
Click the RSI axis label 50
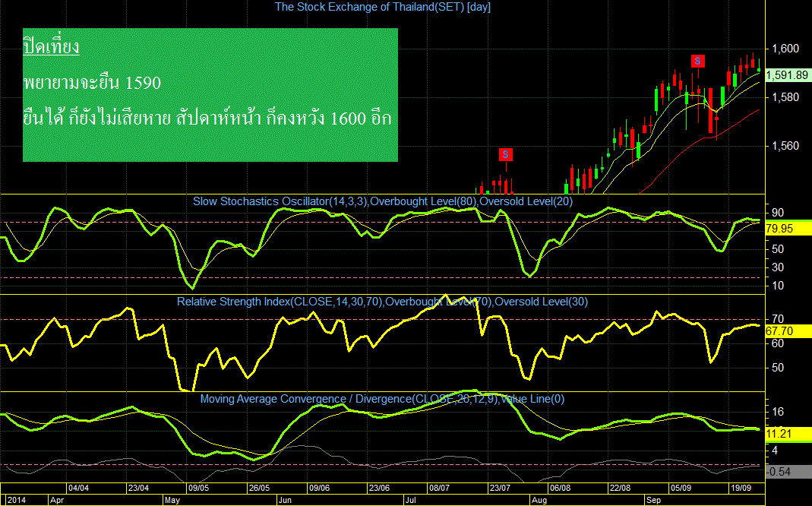(x=778, y=367)
